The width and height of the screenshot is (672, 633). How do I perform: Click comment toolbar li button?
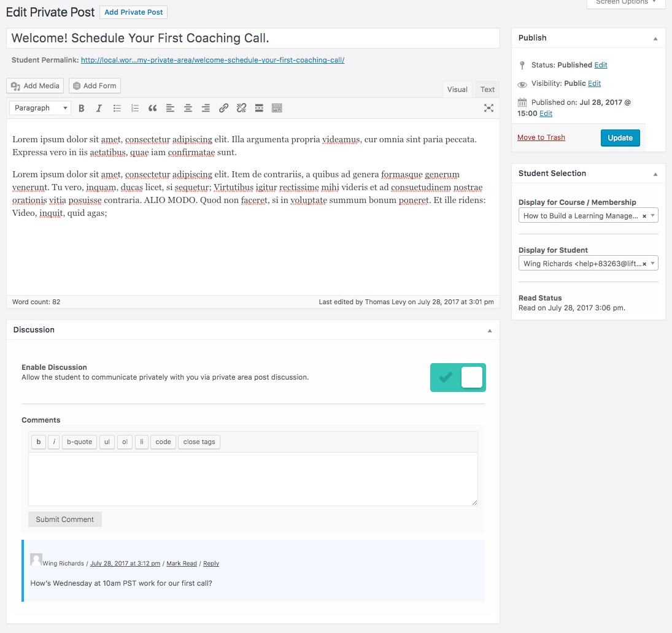[x=141, y=442]
